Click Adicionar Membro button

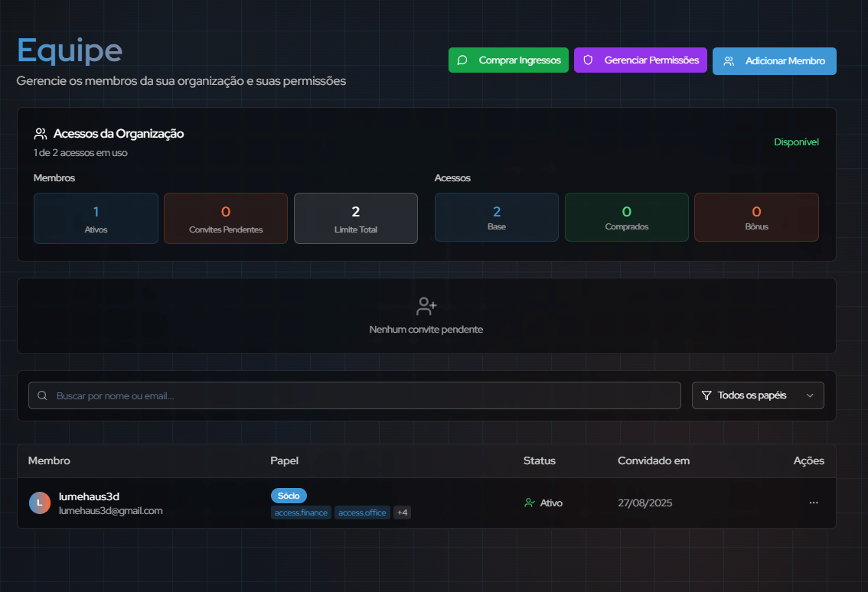tap(775, 61)
